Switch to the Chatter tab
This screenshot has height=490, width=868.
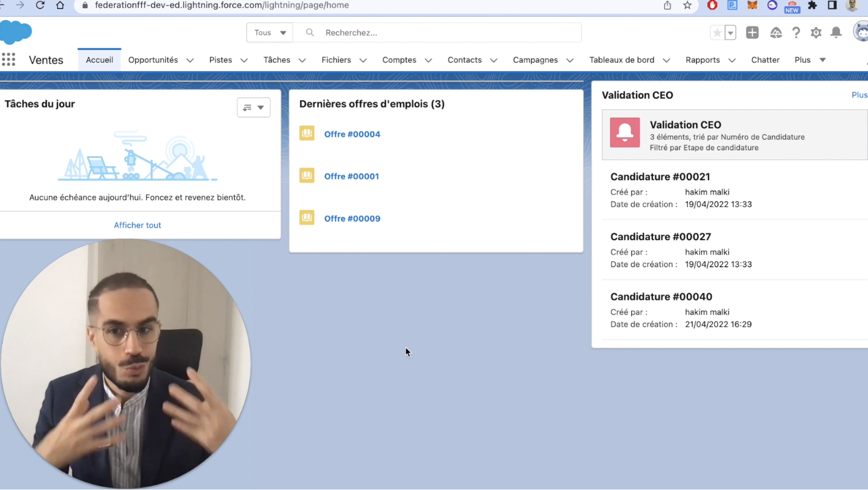click(x=765, y=60)
